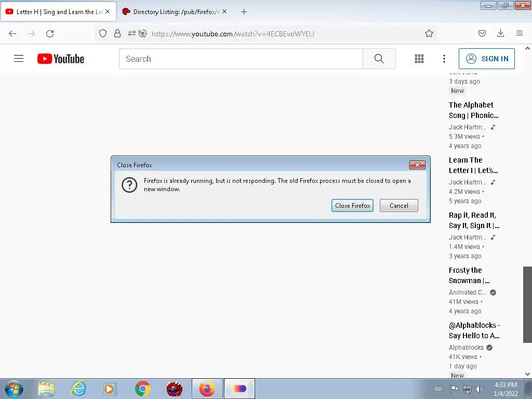Viewport: 532px width, 399px height.
Task: Click the Alphablocks channel name
Action: coord(466,348)
